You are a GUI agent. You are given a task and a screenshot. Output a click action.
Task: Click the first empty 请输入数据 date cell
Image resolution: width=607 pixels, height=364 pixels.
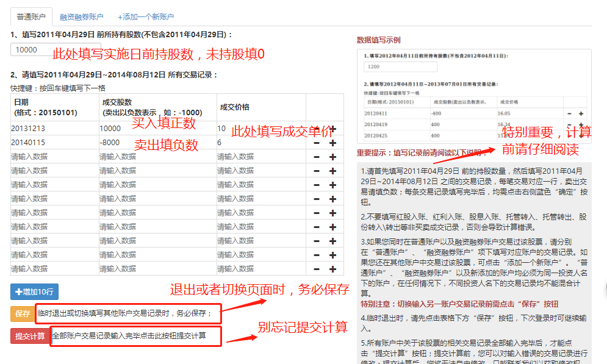click(x=54, y=157)
